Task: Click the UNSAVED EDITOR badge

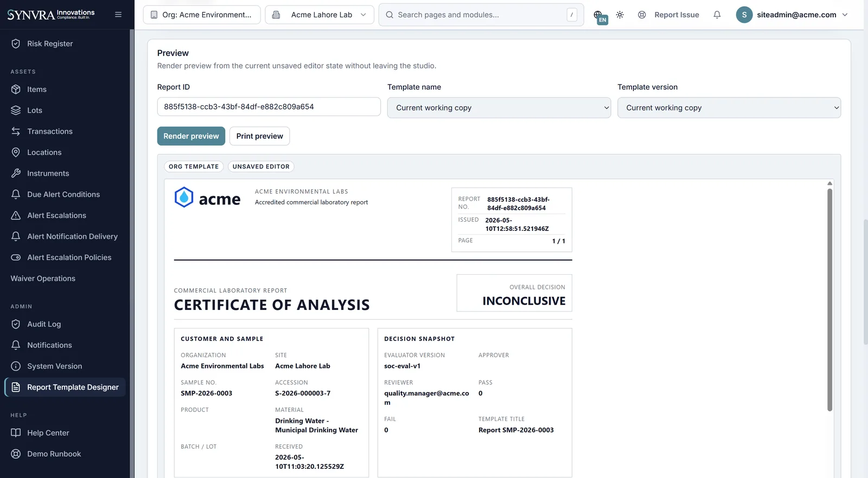Action: (261, 166)
